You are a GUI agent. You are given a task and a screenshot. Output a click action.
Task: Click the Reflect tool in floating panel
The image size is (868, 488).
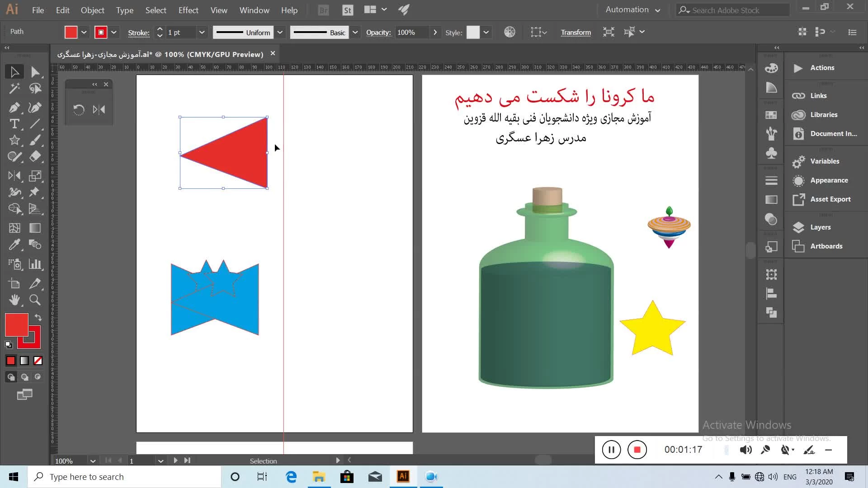[x=99, y=109]
